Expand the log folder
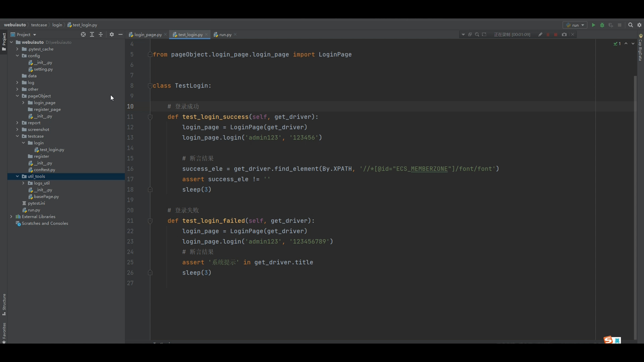Image resolution: width=644 pixels, height=362 pixels. (x=17, y=82)
